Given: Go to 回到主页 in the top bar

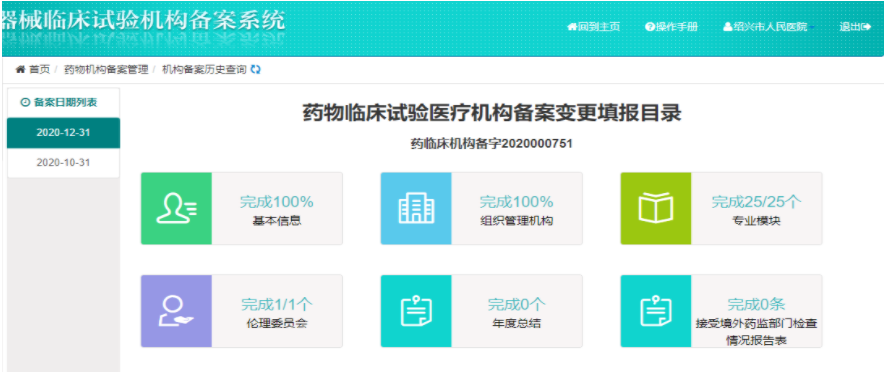Looking at the screenshot, I should click(x=593, y=27).
